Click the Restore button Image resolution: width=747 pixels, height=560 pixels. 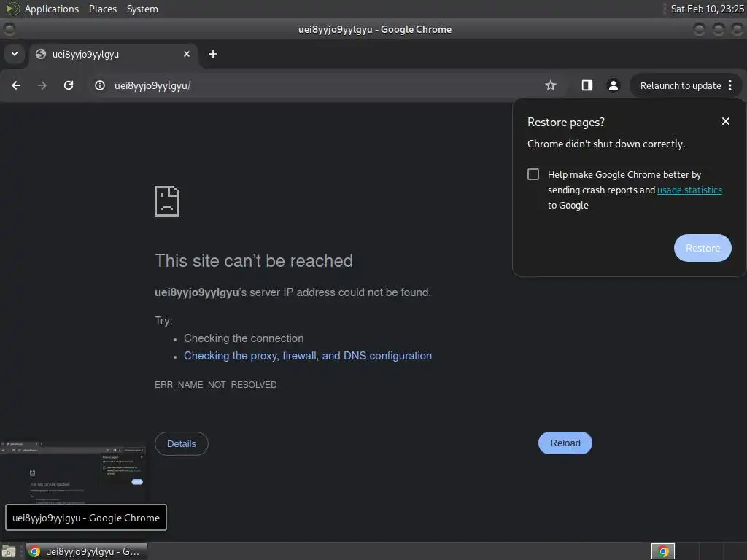pos(703,248)
